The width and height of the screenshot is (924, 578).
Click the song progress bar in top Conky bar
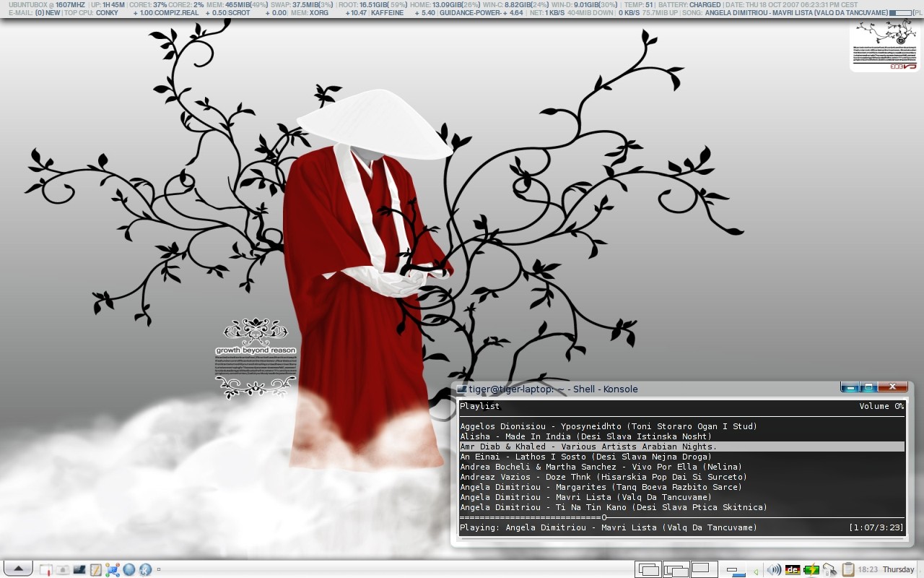[900, 13]
